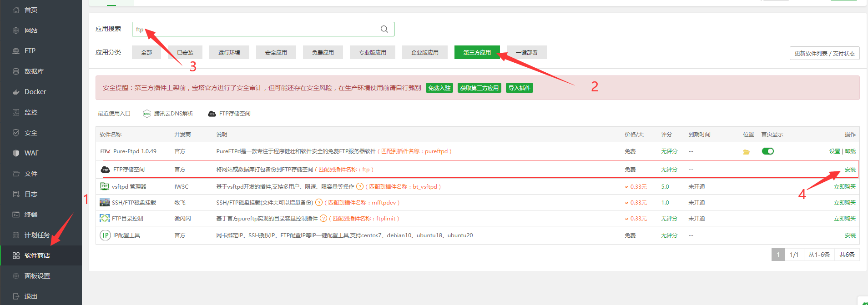This screenshot has height=305, width=868.
Task: Switch to 已安装 category tab
Action: point(185,52)
